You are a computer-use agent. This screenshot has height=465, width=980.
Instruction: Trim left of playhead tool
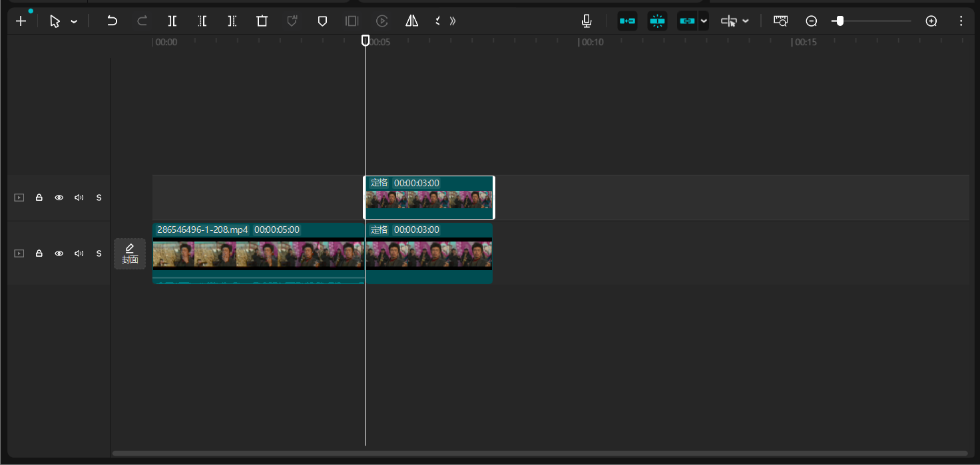(x=202, y=21)
